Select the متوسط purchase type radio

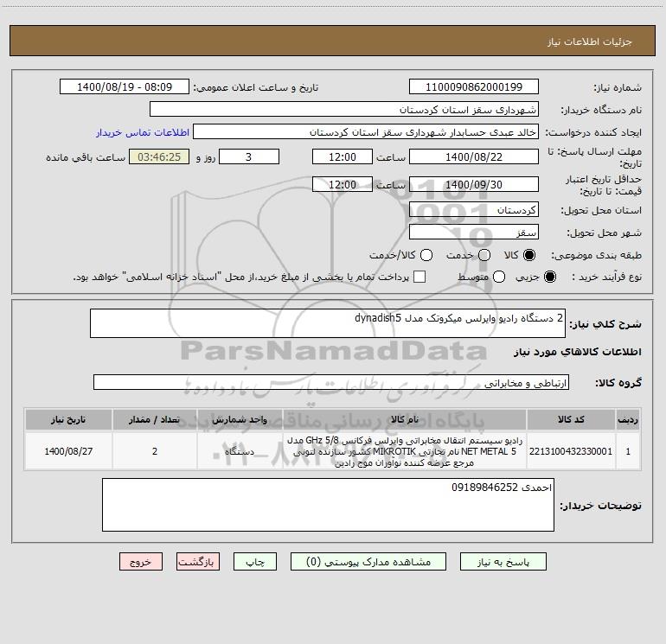499,277
